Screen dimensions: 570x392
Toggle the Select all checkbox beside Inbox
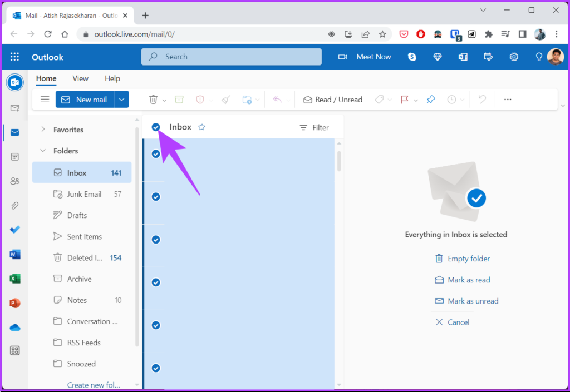[156, 127]
